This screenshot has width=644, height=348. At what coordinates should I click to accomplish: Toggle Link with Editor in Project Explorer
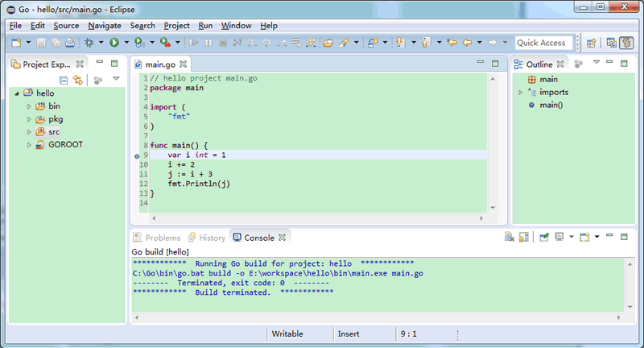tap(78, 80)
